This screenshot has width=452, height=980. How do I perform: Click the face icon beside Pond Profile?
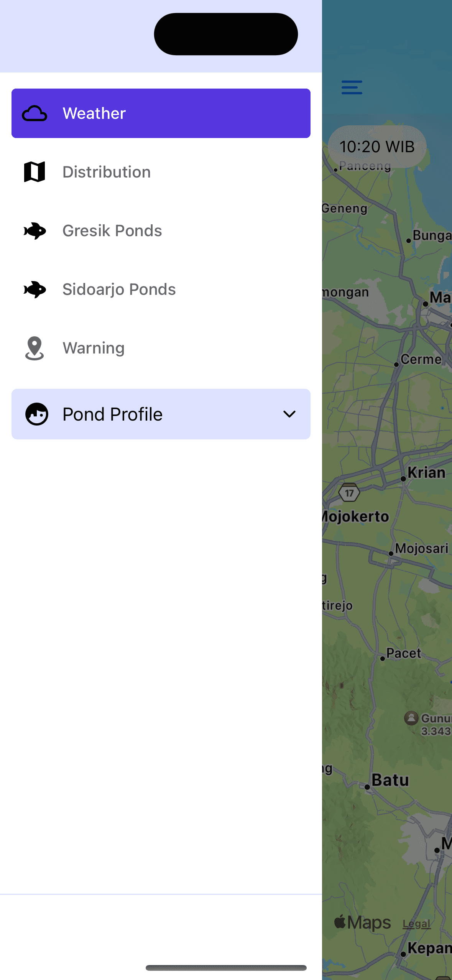point(37,414)
